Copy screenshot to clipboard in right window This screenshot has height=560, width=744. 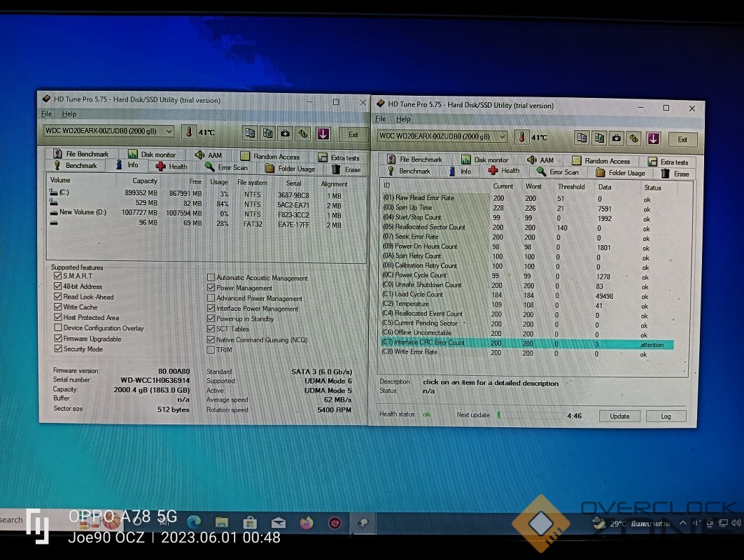coord(599,138)
